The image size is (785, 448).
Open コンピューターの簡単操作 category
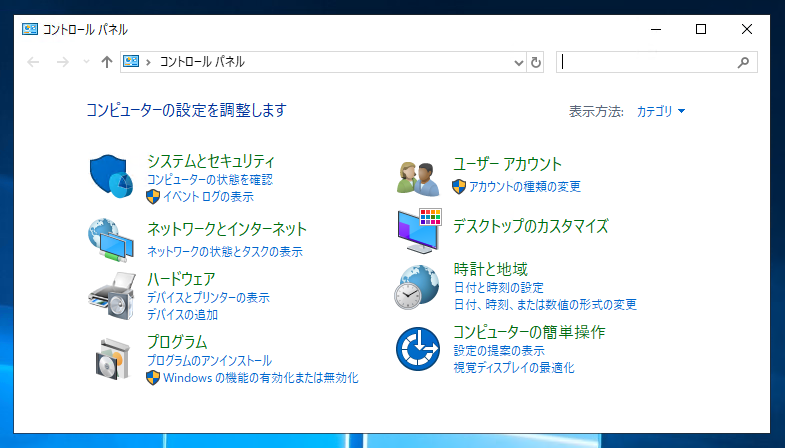pyautogui.click(x=529, y=332)
